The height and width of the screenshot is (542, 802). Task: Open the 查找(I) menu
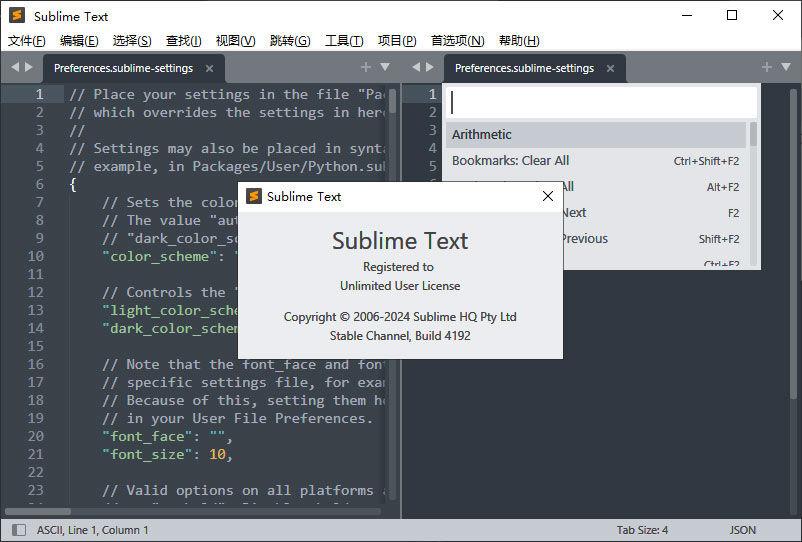183,40
